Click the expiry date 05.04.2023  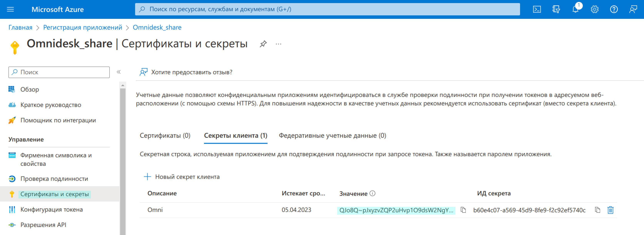click(x=296, y=210)
